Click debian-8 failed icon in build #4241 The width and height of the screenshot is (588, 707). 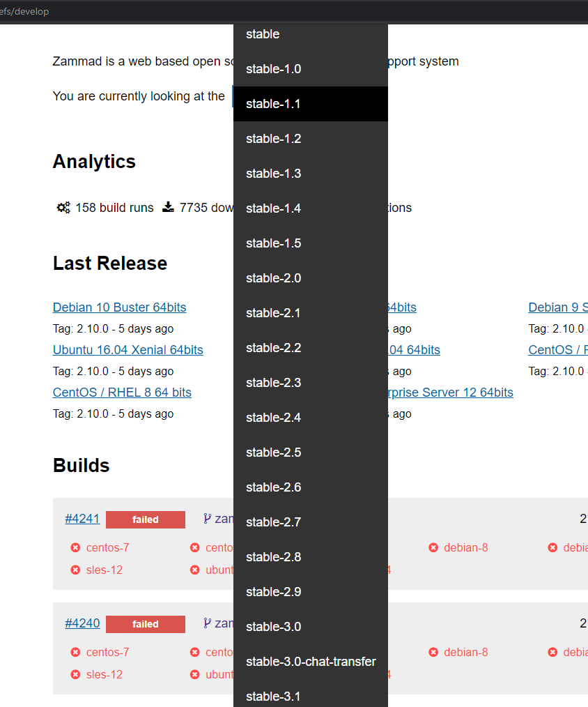click(433, 547)
